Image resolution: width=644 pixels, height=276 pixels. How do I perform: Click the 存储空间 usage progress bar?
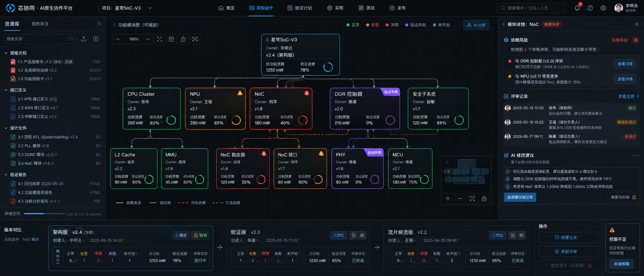click(45, 214)
